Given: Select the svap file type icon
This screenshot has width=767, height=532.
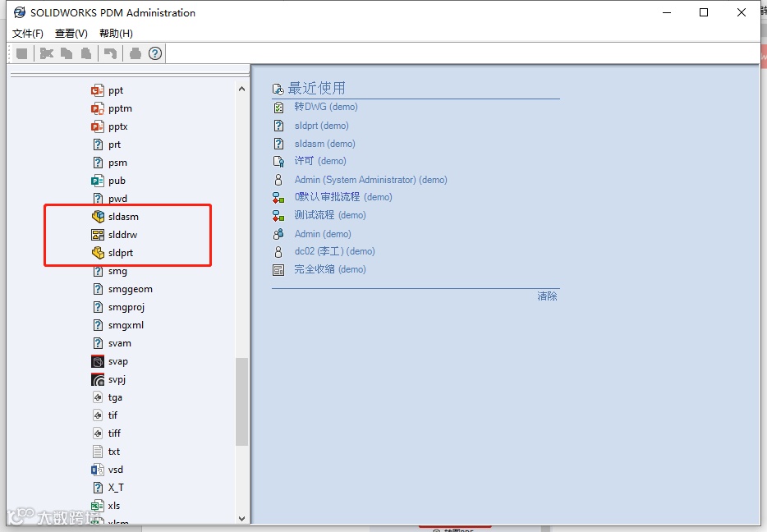Looking at the screenshot, I should (x=98, y=361).
